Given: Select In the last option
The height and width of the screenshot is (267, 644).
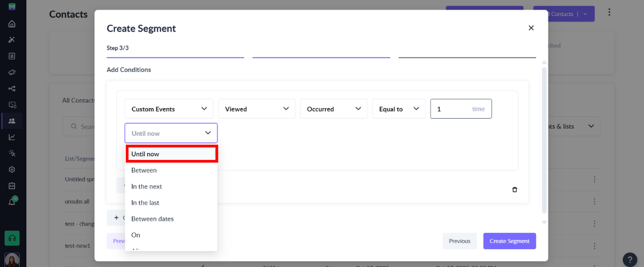Looking at the screenshot, I should pyautogui.click(x=171, y=202).
